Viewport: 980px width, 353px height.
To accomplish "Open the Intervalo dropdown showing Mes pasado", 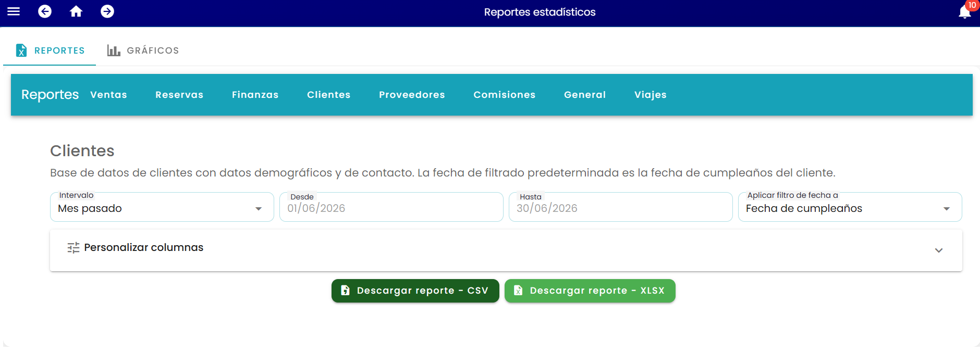I will (x=162, y=208).
